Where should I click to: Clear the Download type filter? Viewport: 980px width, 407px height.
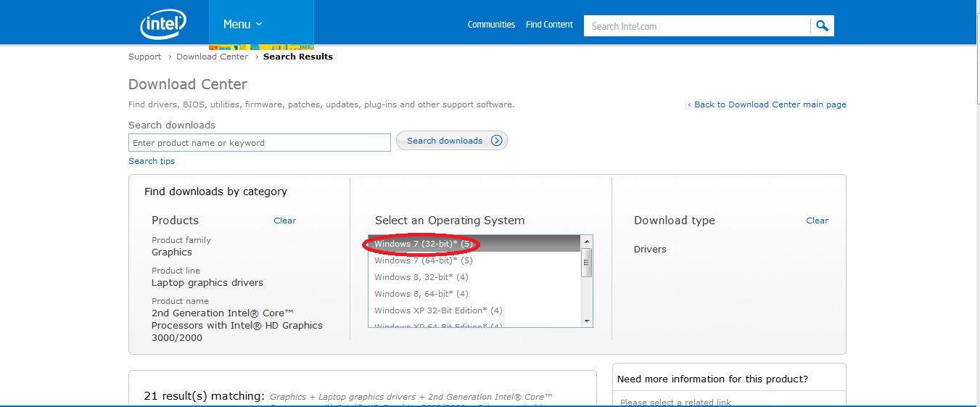pos(818,221)
